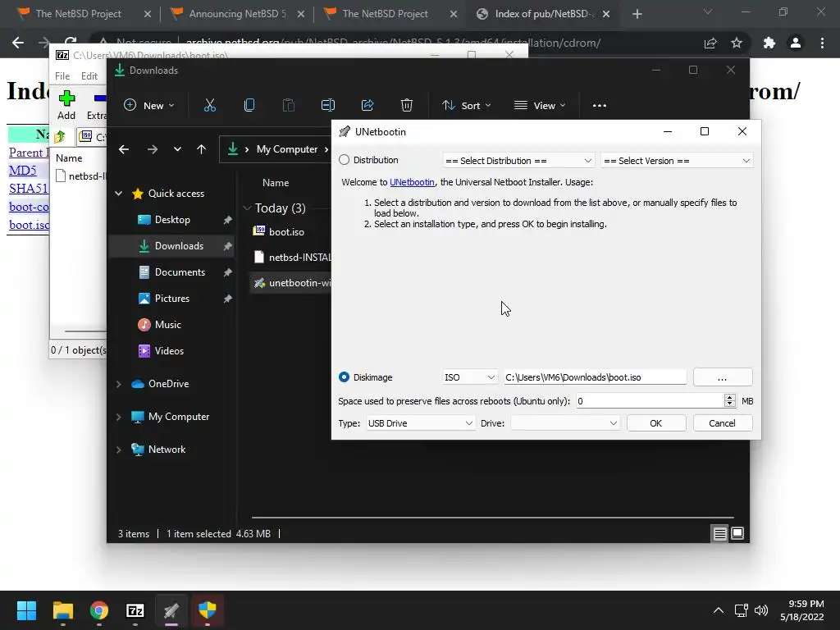Expand the OneDrive tree node
Screen dimensions: 840x630
click(x=118, y=384)
